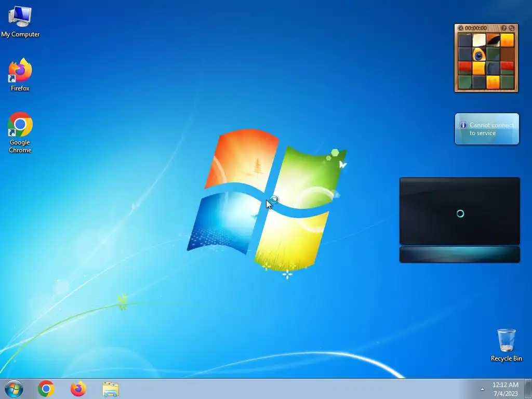The image size is (532, 399).
Task: Click the white puzzle tile in top row
Action: click(478, 40)
